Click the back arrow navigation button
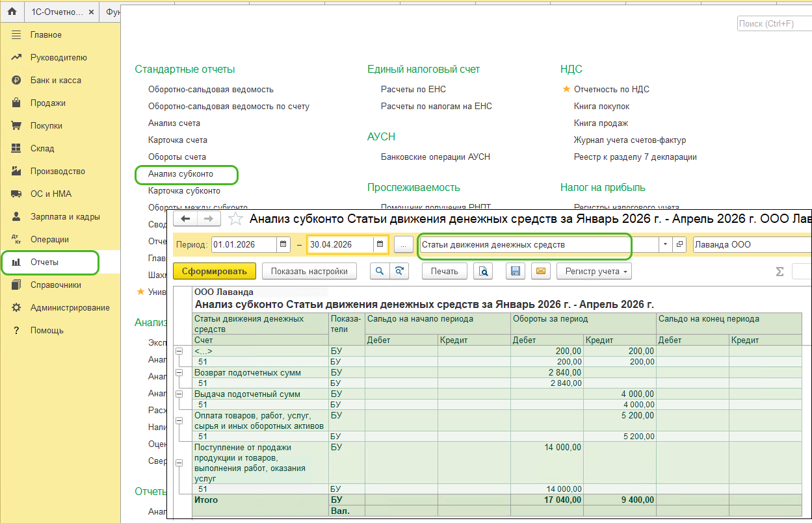Viewport: 812px width, 523px height. coord(186,219)
